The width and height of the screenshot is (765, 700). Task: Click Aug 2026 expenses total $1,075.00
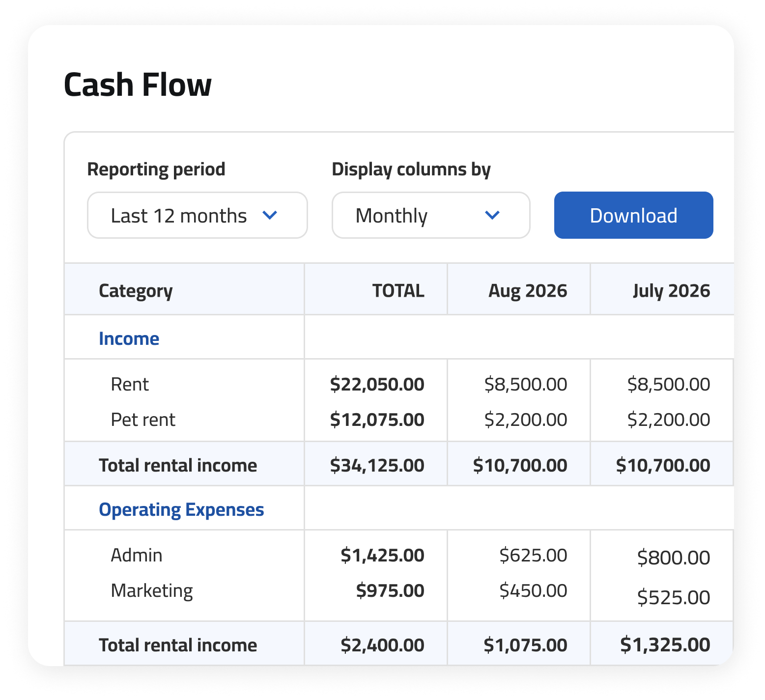[525, 645]
